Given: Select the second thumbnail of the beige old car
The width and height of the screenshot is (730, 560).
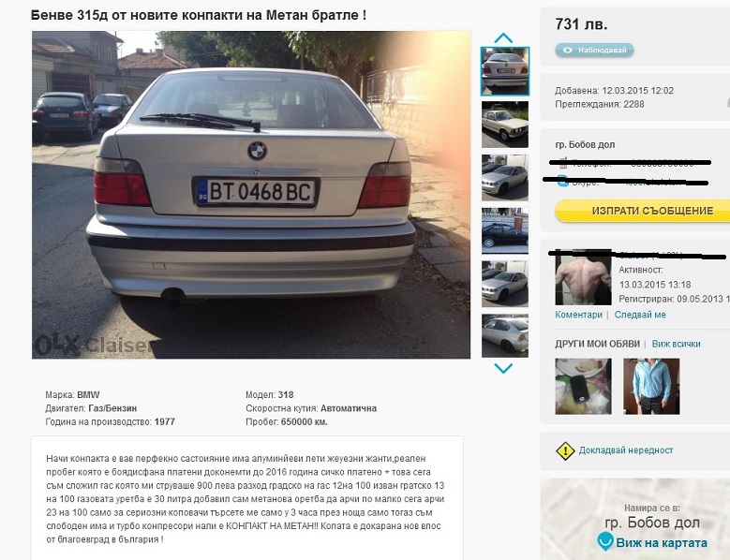Looking at the screenshot, I should tap(505, 125).
